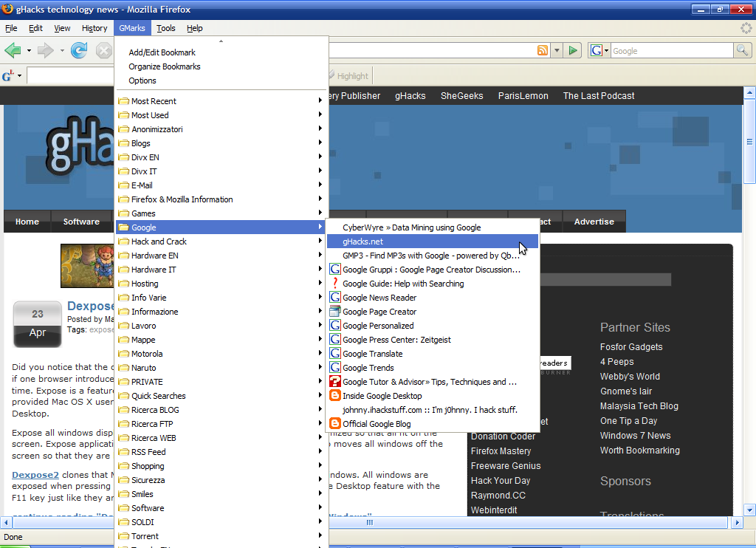Image resolution: width=756 pixels, height=548 pixels.
Task: Open Google News Reader bookmark
Action: [433, 298]
